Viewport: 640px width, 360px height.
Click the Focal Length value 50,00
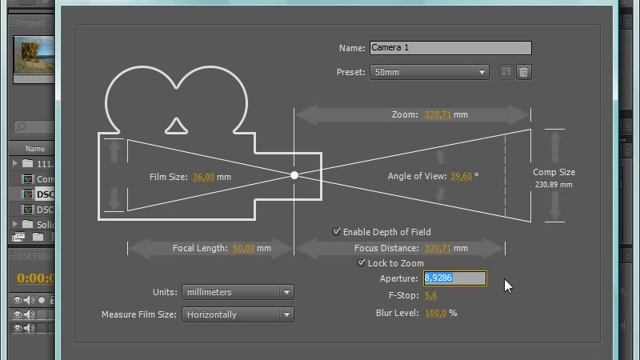tap(243, 248)
